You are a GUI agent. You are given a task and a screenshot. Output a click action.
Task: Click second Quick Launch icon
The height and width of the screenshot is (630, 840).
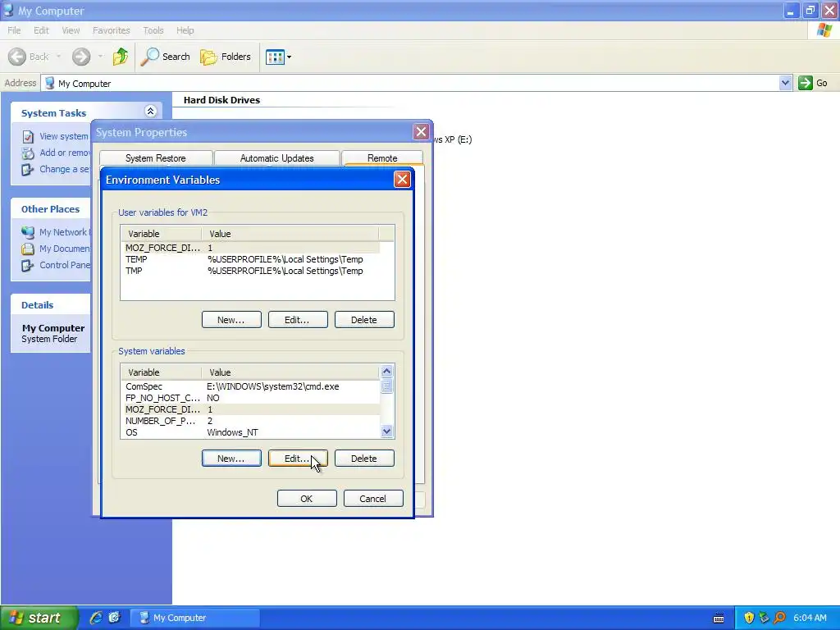[114, 618]
